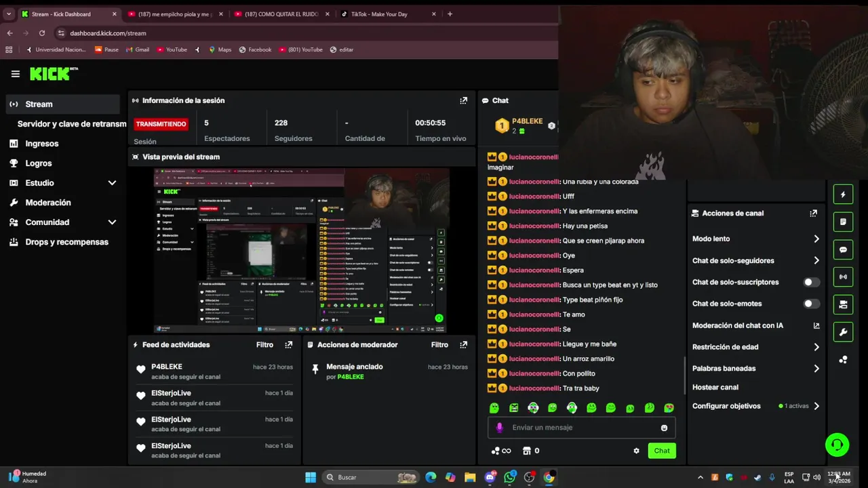
Task: Click the last emote with heart eyes
Action: coord(669,408)
